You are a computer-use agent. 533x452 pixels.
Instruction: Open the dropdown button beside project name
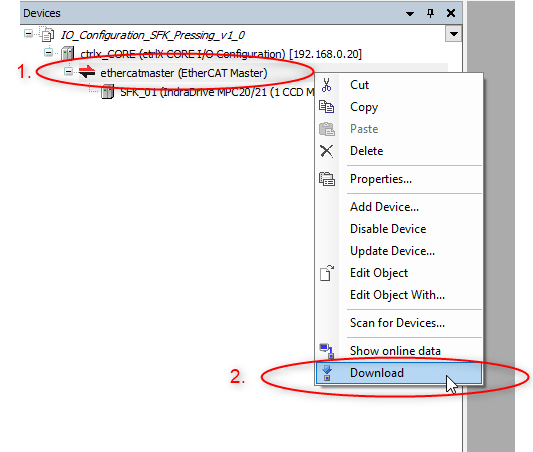[x=453, y=34]
